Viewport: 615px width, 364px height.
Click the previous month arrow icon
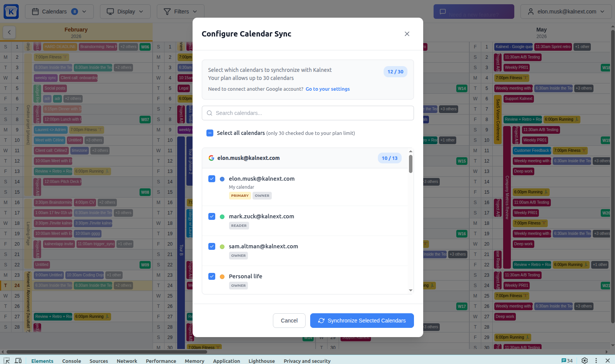point(9,32)
